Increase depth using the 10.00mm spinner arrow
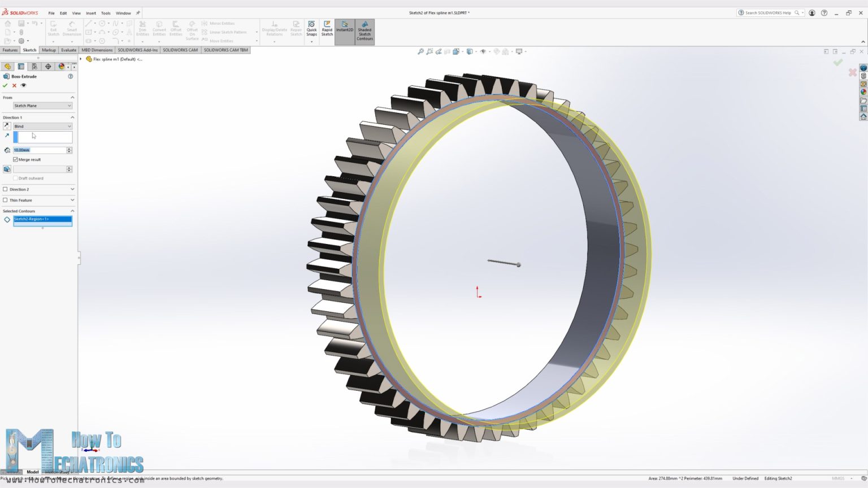 coord(69,148)
